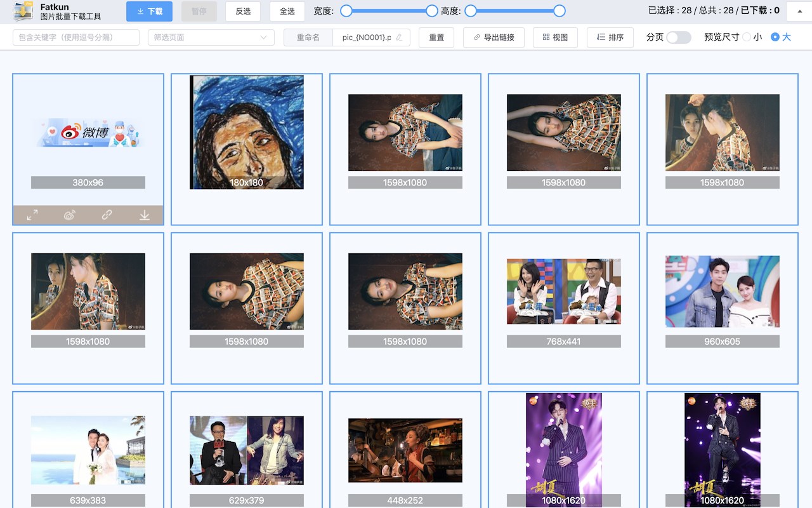Image resolution: width=812 pixels, height=508 pixels.
Task: Click the blue 下载 download button
Action: (x=149, y=11)
